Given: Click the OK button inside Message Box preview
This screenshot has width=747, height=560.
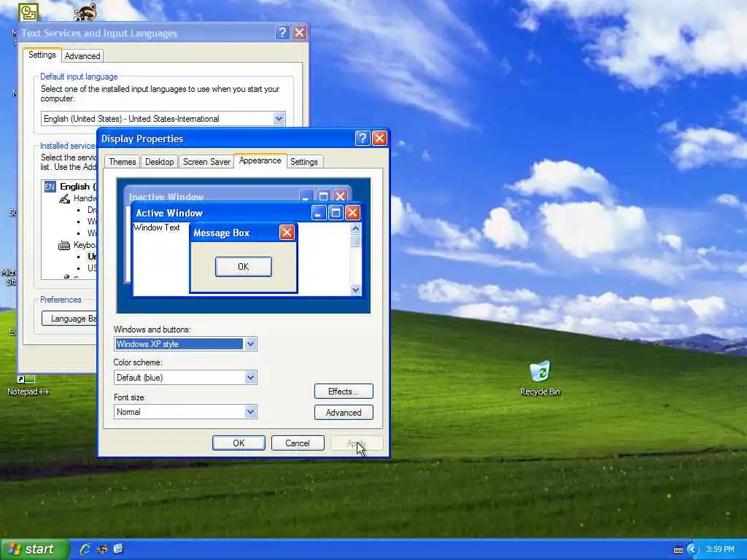Looking at the screenshot, I should click(244, 267).
